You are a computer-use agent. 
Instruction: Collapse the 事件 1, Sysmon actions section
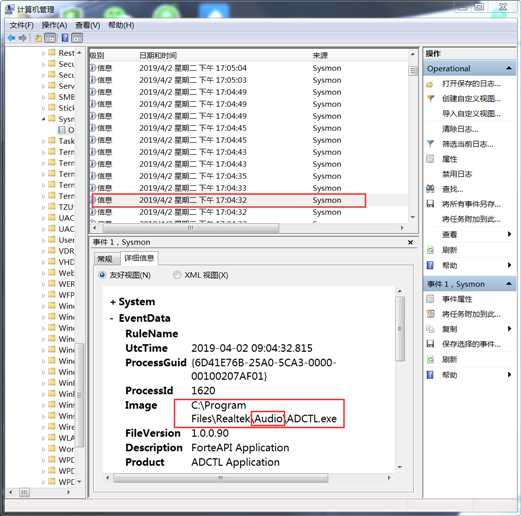(509, 284)
